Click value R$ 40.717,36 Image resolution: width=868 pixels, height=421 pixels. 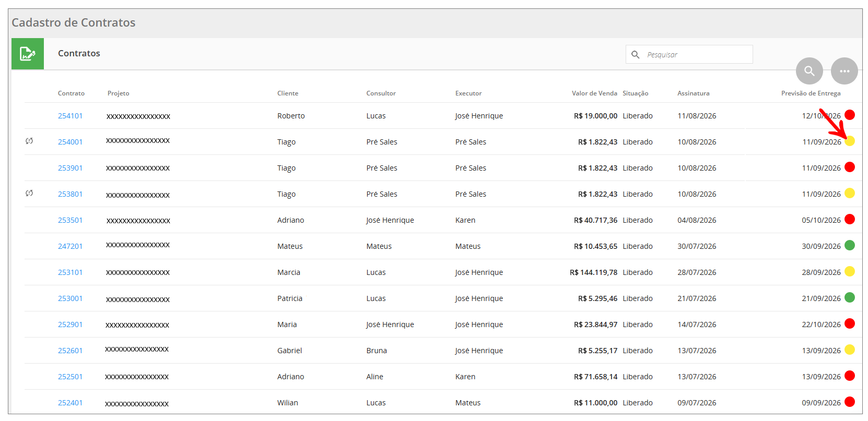(x=595, y=220)
